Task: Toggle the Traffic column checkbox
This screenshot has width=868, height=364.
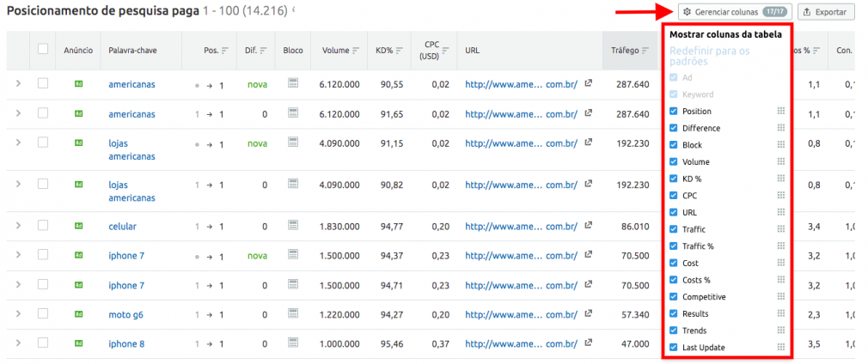Action: pyautogui.click(x=673, y=229)
